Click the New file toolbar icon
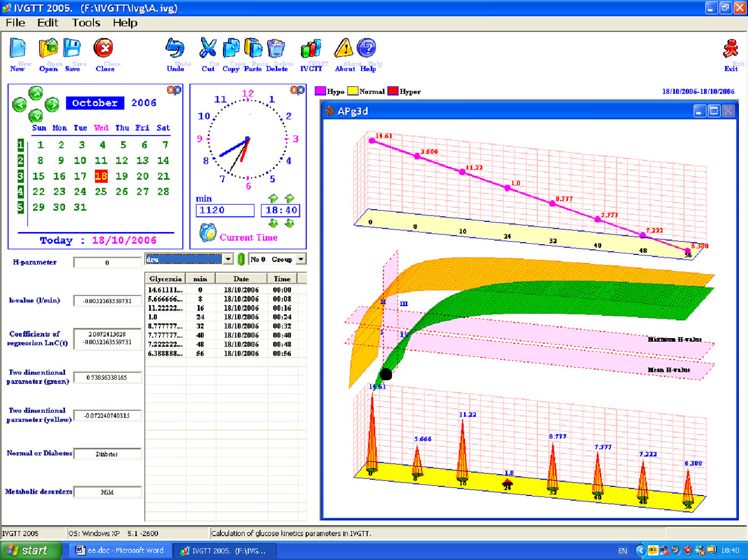 click(18, 49)
